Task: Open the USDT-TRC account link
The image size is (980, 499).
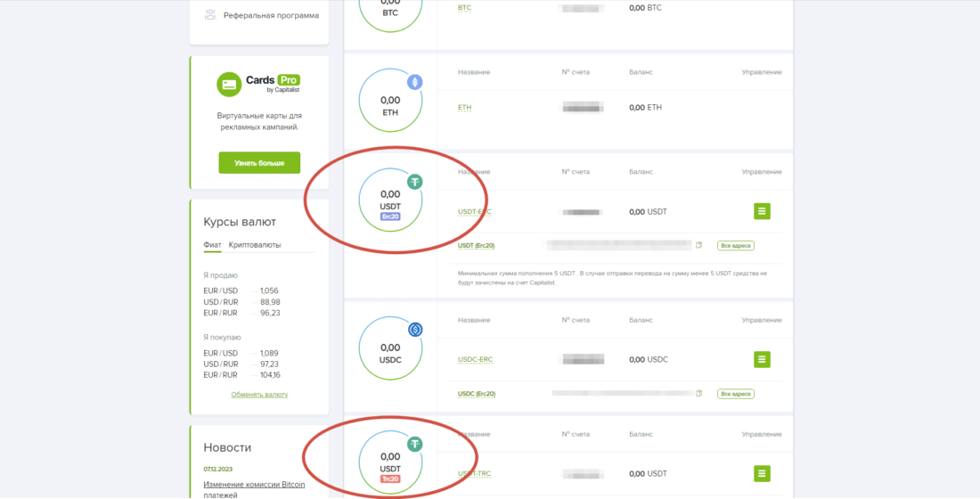Action: click(474, 473)
